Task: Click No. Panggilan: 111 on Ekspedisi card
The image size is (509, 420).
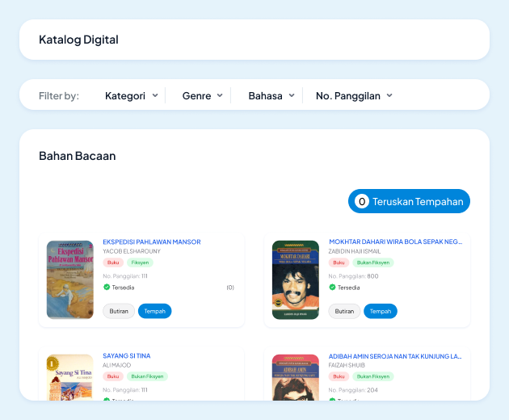Action: [125, 276]
